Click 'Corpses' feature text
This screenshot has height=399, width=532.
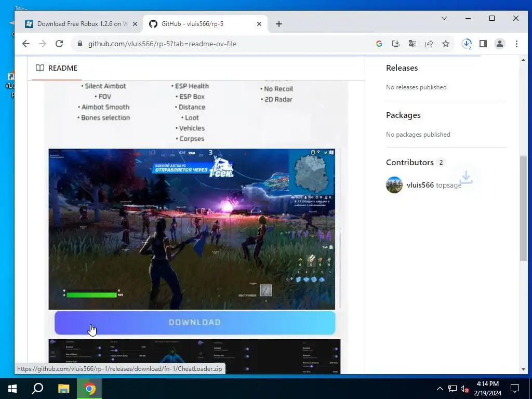[x=192, y=138]
